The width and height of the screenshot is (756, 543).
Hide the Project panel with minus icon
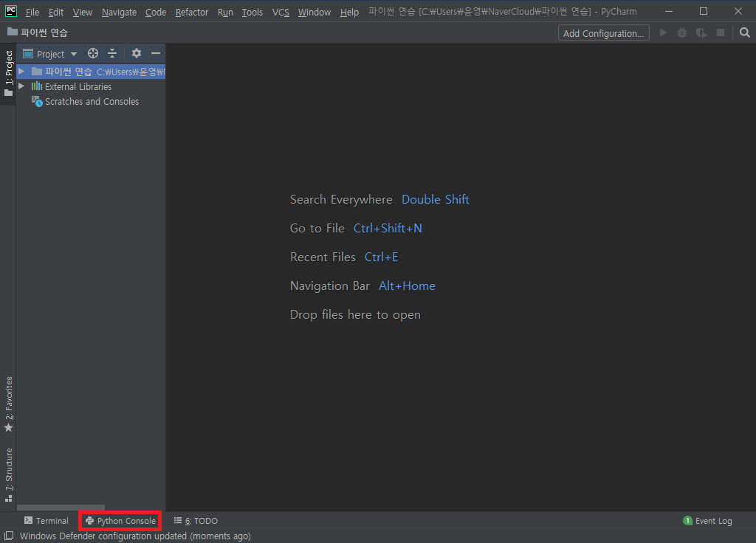coord(155,53)
